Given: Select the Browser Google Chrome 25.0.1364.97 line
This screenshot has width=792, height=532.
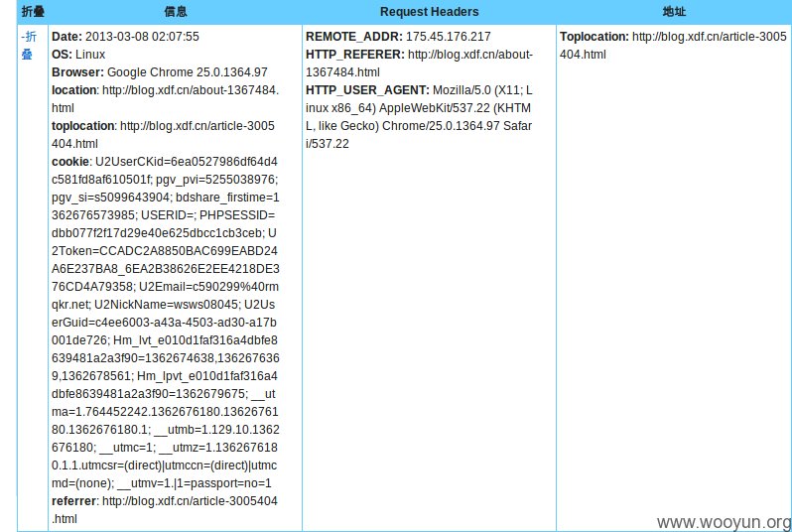Looking at the screenshot, I should (x=160, y=72).
